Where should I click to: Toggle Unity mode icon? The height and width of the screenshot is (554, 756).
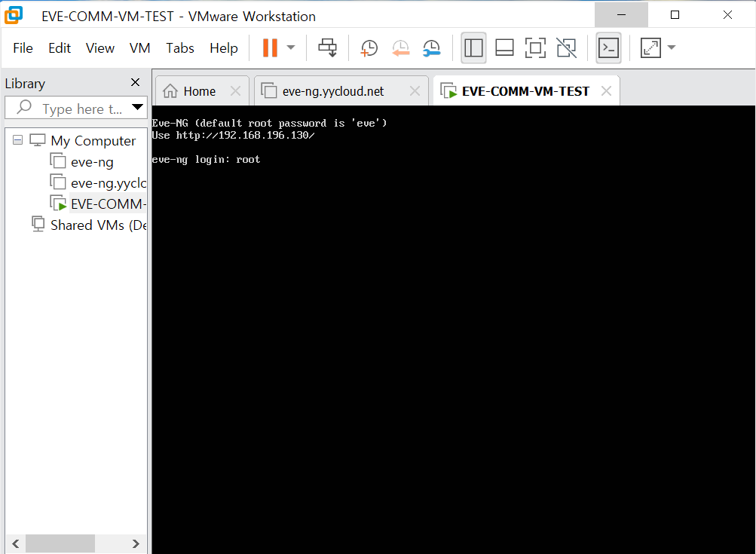click(567, 47)
